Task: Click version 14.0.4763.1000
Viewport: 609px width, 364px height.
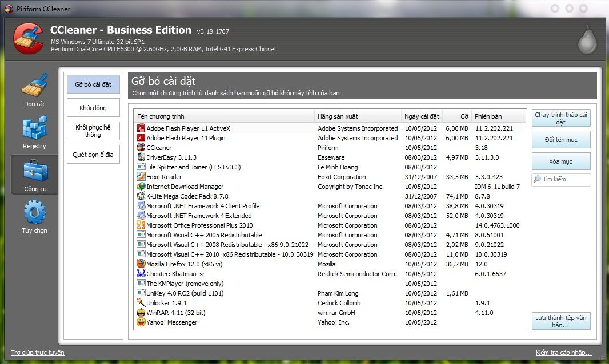Action: click(497, 225)
